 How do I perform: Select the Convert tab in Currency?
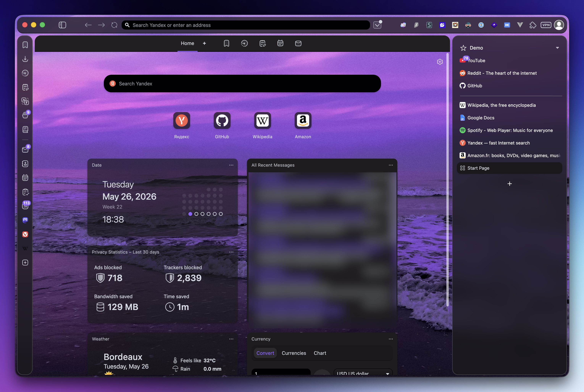pyautogui.click(x=265, y=353)
